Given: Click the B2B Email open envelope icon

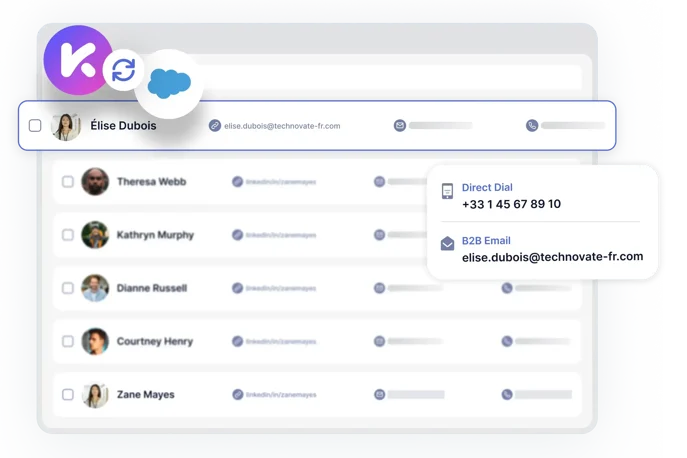Looking at the screenshot, I should (447, 243).
